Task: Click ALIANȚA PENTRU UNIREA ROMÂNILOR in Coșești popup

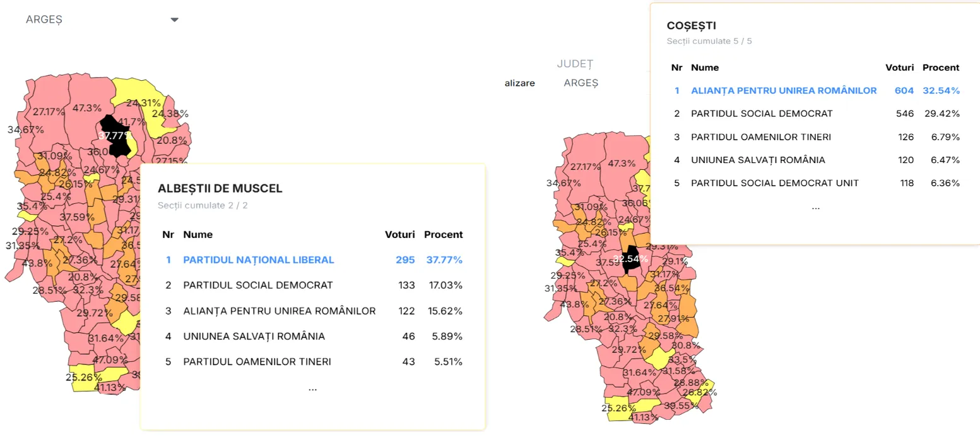Action: 783,90
